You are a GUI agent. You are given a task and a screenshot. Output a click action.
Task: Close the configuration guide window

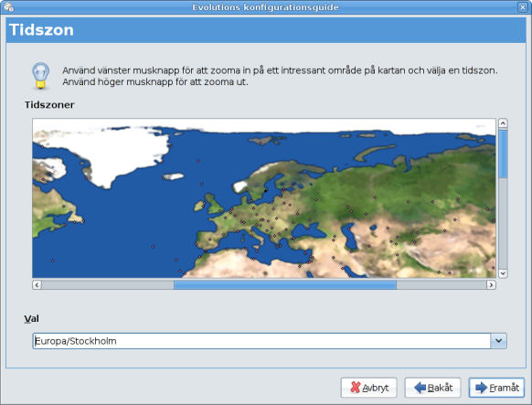click(x=523, y=6)
